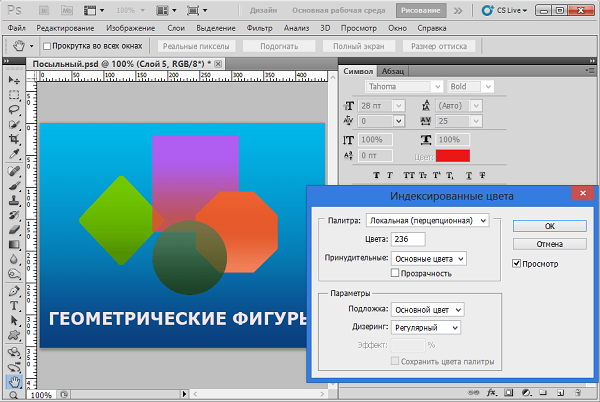Launch Mini Bridge from the application bar
Image resolution: width=600 pixels, height=402 pixels.
(x=67, y=11)
